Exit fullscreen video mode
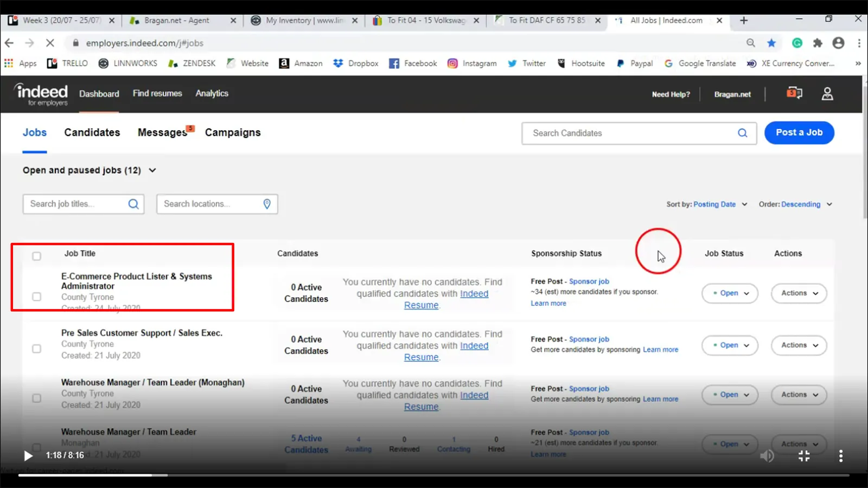The image size is (868, 488). (x=804, y=456)
